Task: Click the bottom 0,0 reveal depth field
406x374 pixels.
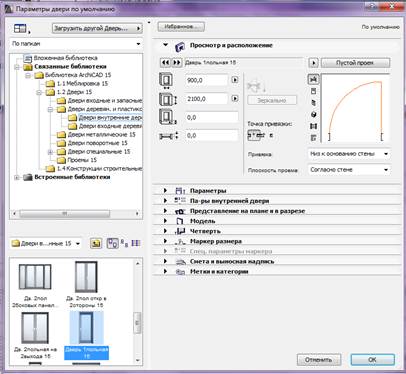Action: 211,136
